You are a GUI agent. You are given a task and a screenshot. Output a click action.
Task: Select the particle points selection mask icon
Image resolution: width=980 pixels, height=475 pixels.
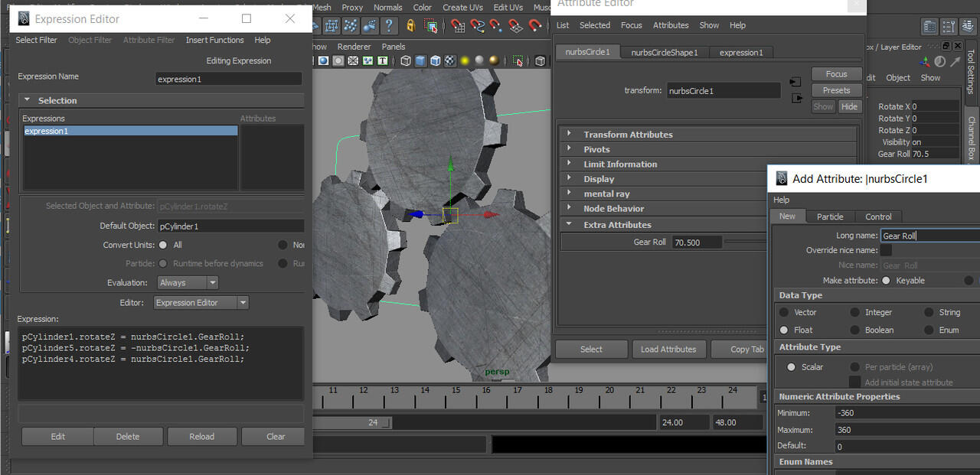point(350,25)
